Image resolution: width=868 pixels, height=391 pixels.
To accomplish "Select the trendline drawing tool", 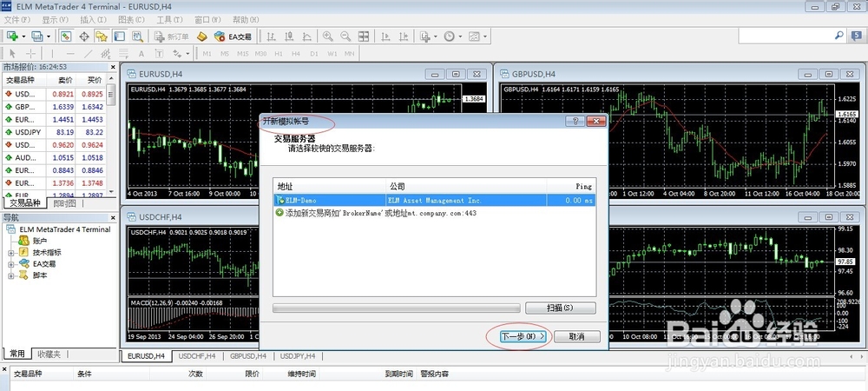I will coord(88,54).
